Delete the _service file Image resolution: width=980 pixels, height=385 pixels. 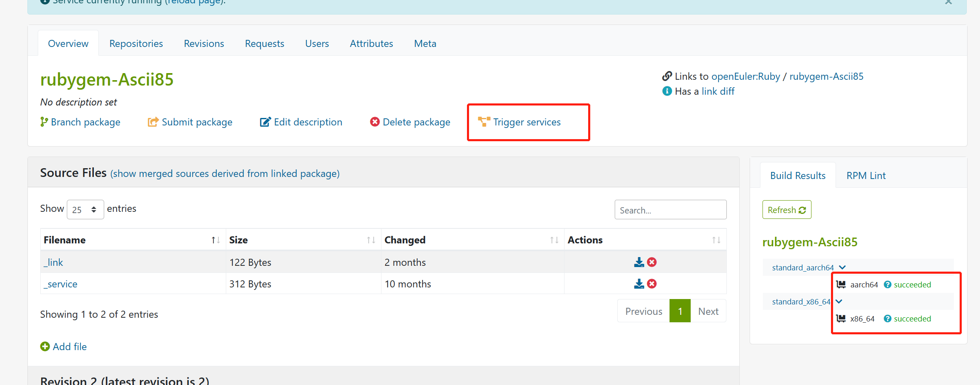tap(652, 284)
